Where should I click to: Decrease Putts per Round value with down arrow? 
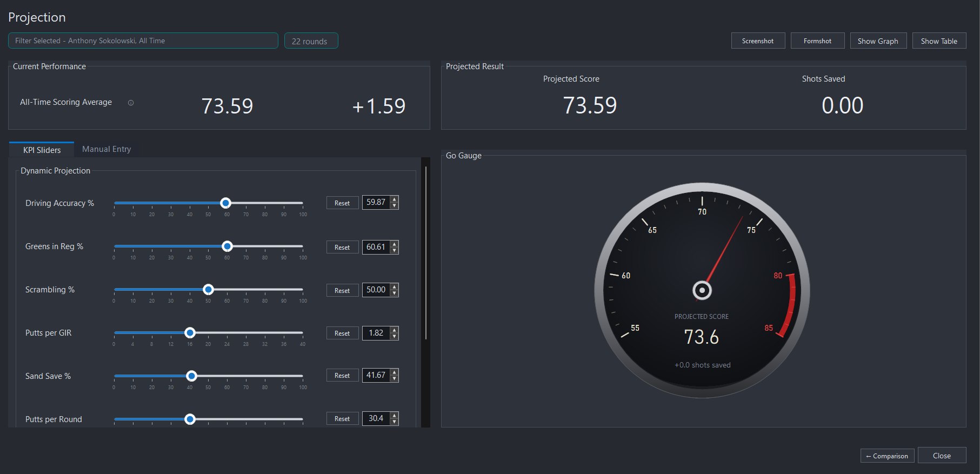[x=395, y=422]
